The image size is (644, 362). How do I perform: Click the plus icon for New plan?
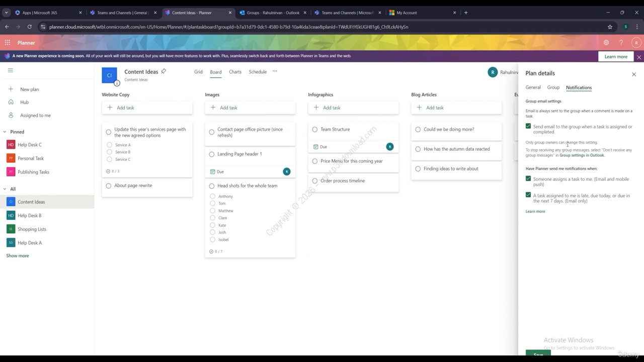pyautogui.click(x=11, y=89)
